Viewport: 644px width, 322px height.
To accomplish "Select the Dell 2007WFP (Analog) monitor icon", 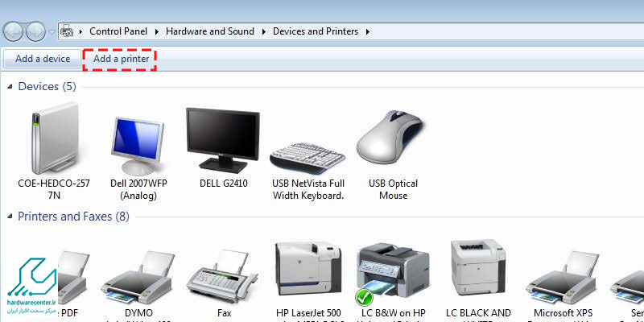I will (138, 146).
